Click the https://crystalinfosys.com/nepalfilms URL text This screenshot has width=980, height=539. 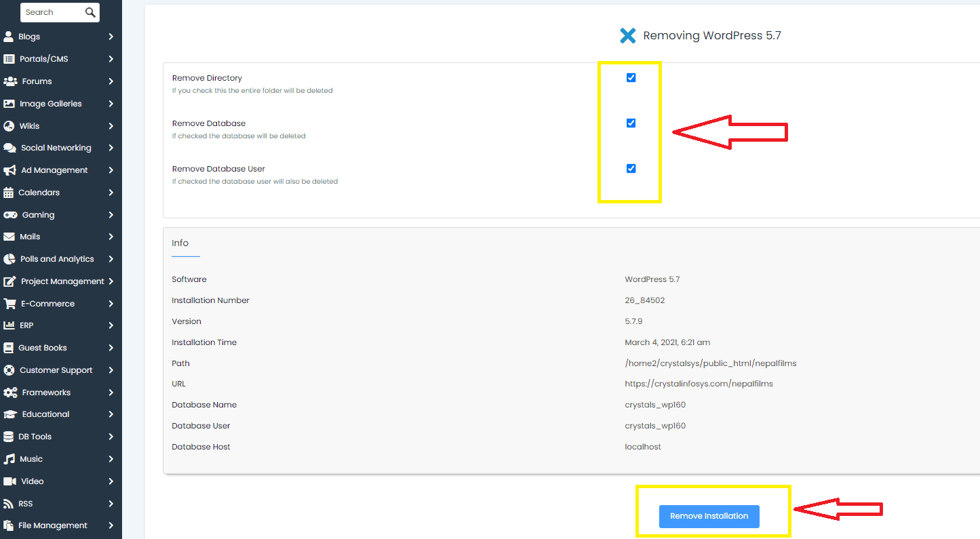point(699,384)
